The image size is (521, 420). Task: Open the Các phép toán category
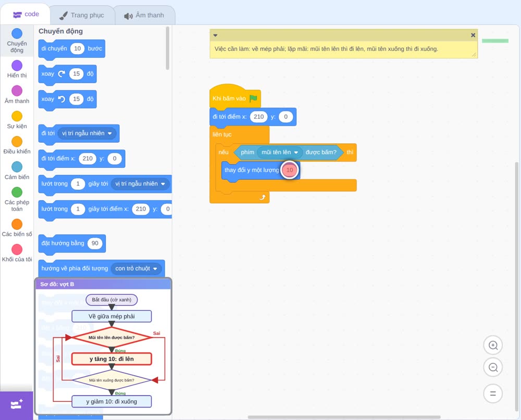[17, 200]
